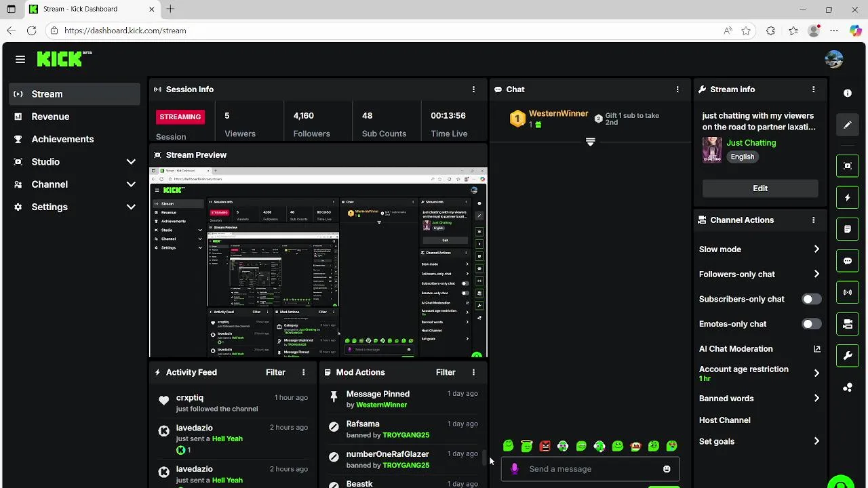Click the gold rank 1 badge in chat
The width and height of the screenshot is (868, 488).
pyautogui.click(x=517, y=119)
